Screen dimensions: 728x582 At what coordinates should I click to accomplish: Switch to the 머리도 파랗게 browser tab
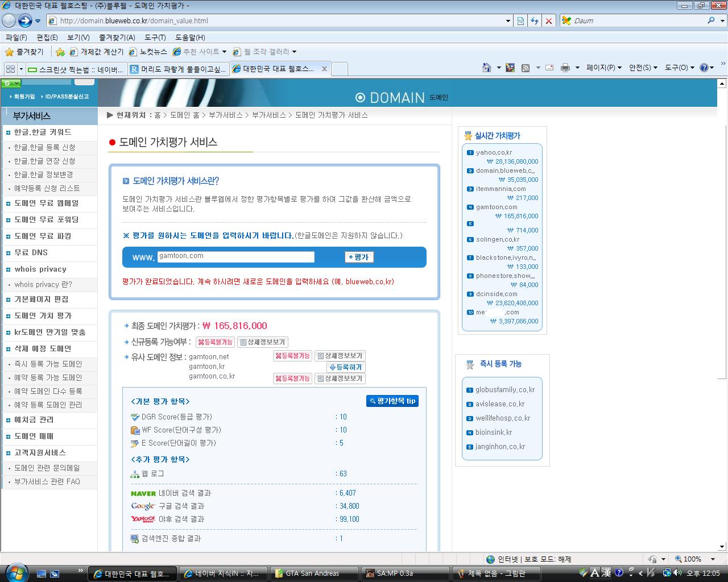coord(178,69)
